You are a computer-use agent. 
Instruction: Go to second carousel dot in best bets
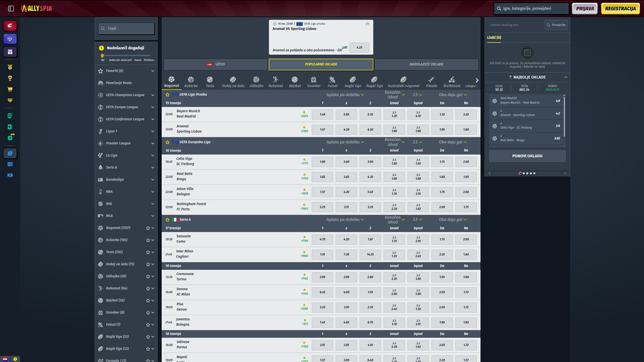[x=524, y=173]
